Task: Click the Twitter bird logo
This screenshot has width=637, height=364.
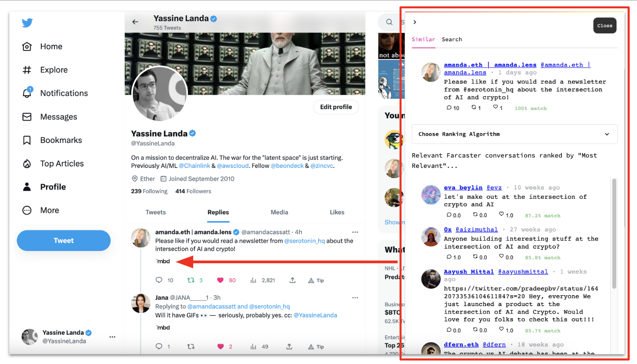Action: (x=27, y=23)
